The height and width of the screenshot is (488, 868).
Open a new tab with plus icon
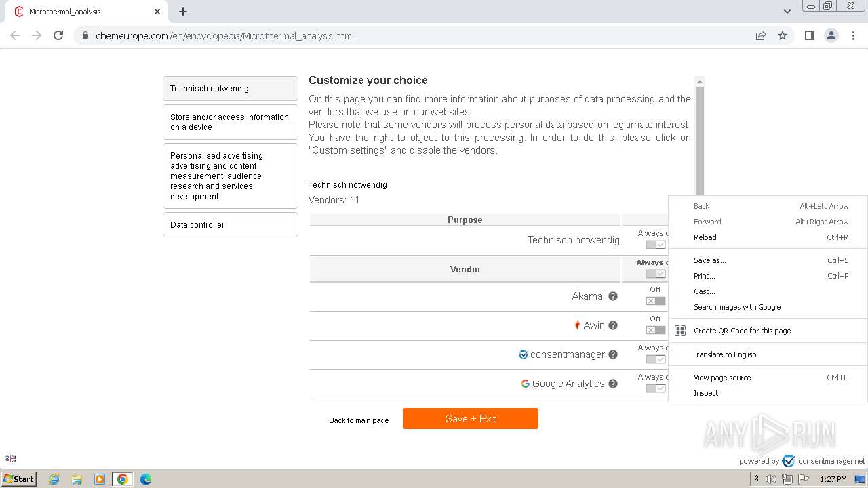tap(183, 12)
